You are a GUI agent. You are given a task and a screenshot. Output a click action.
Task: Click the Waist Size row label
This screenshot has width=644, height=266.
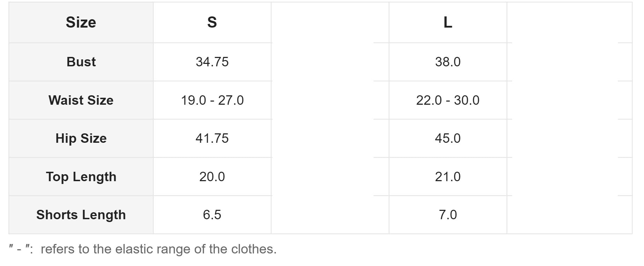pos(81,100)
